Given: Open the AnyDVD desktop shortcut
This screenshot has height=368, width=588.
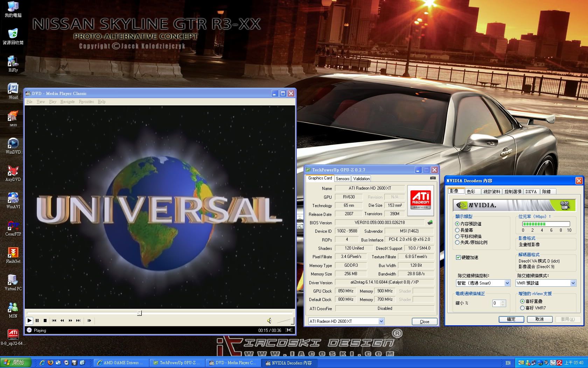Looking at the screenshot, I should pyautogui.click(x=13, y=171).
